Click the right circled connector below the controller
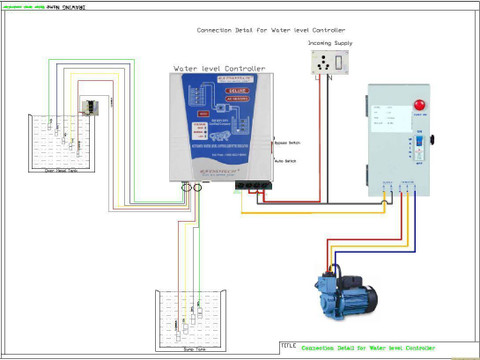480x360 pixels. click(198, 188)
